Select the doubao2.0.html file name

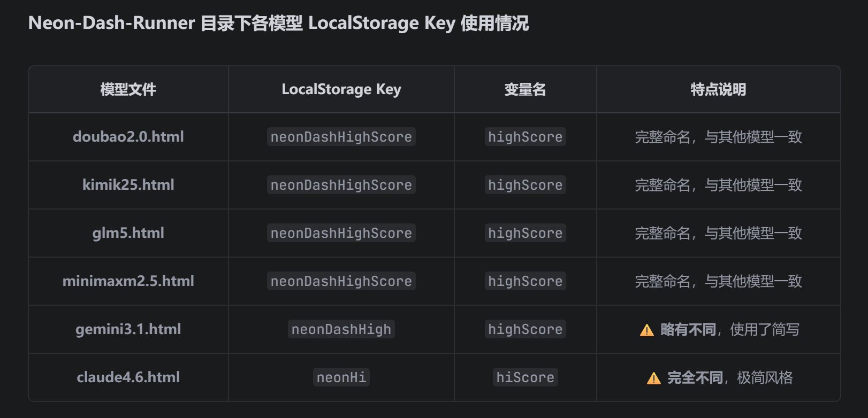[x=128, y=137]
